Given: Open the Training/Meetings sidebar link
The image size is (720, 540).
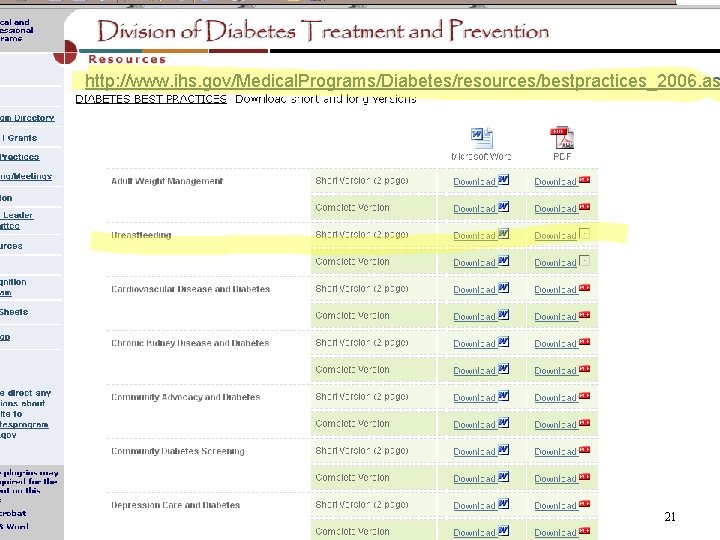Looking at the screenshot, I should [x=26, y=176].
